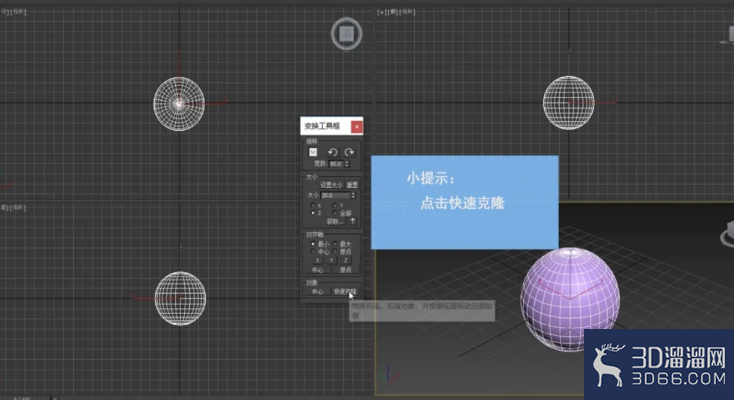Click the 快速克隆 (QClone) button
This screenshot has width=734, height=400.
pyautogui.click(x=345, y=291)
